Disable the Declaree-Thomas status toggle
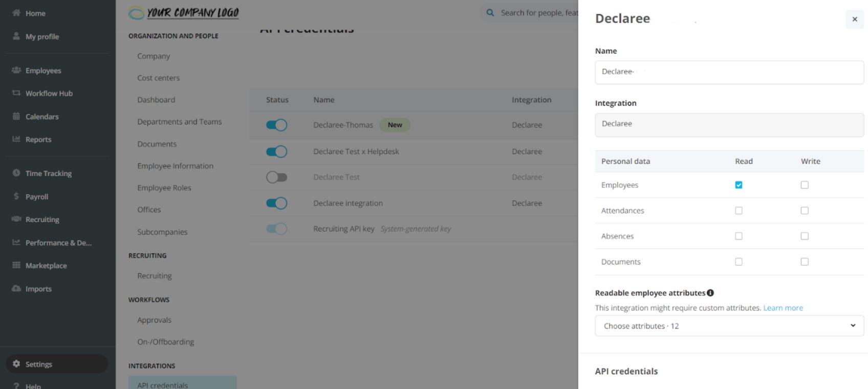This screenshot has width=868, height=389. (x=276, y=125)
